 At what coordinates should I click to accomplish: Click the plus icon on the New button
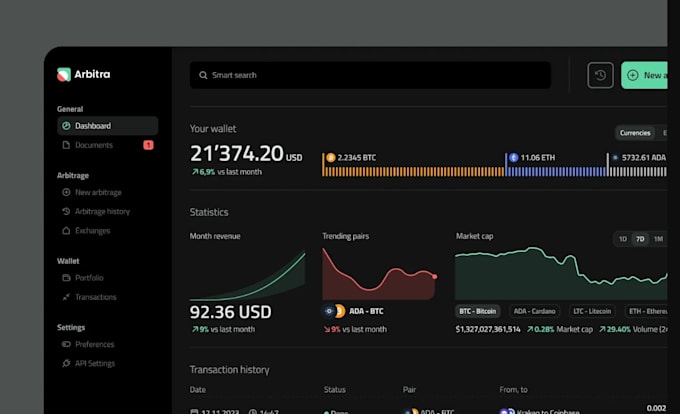pyautogui.click(x=633, y=75)
